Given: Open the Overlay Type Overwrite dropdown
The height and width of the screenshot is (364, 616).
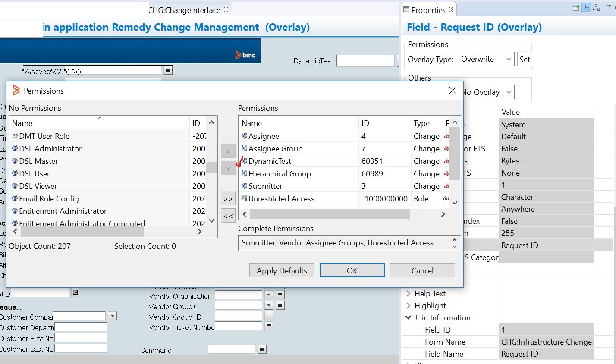Looking at the screenshot, I should click(x=486, y=59).
